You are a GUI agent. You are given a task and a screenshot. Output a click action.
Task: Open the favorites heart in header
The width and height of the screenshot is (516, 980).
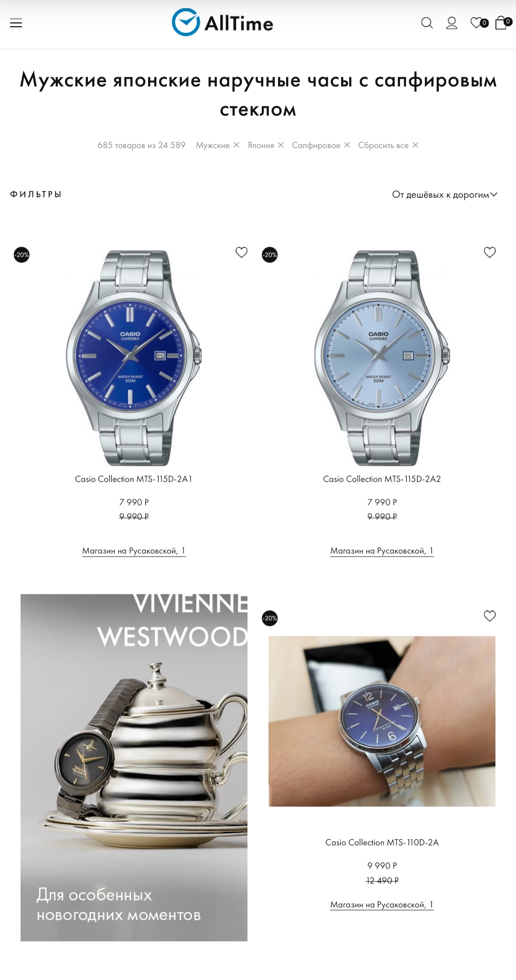[x=478, y=23]
